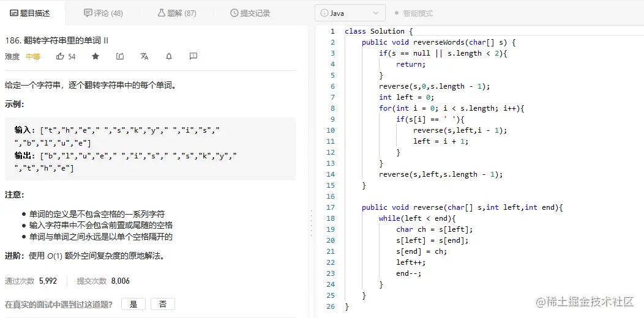Viewport: 644px width, 318px height.
Task: Click the translate language icon
Action: point(144,56)
